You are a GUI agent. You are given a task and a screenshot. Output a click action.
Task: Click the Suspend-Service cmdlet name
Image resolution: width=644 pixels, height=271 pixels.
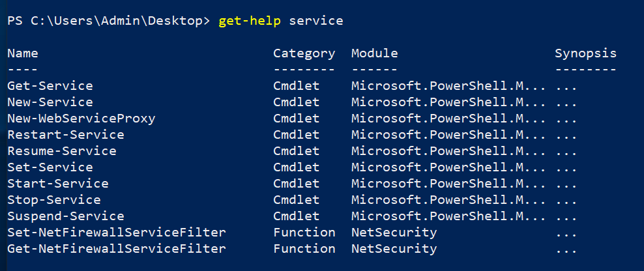point(66,216)
